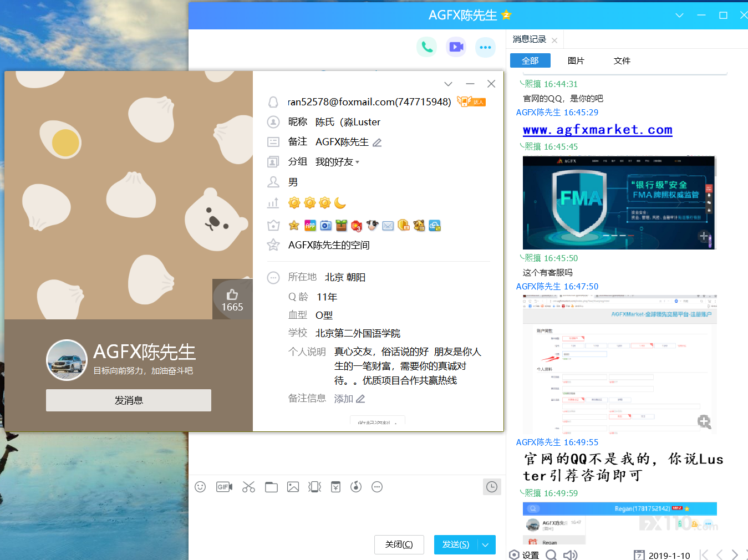Click the 发消息 button on the profile card
This screenshot has width=748, height=560.
click(129, 400)
